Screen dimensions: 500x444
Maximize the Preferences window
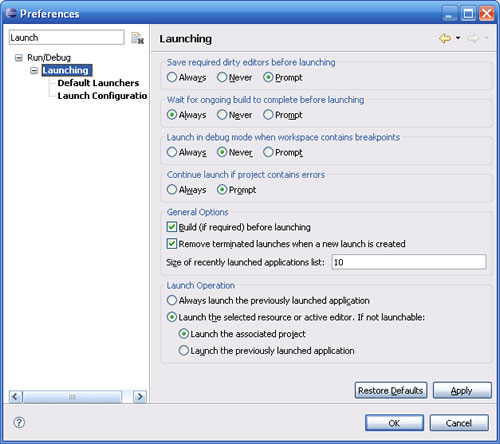pyautogui.click(x=468, y=14)
